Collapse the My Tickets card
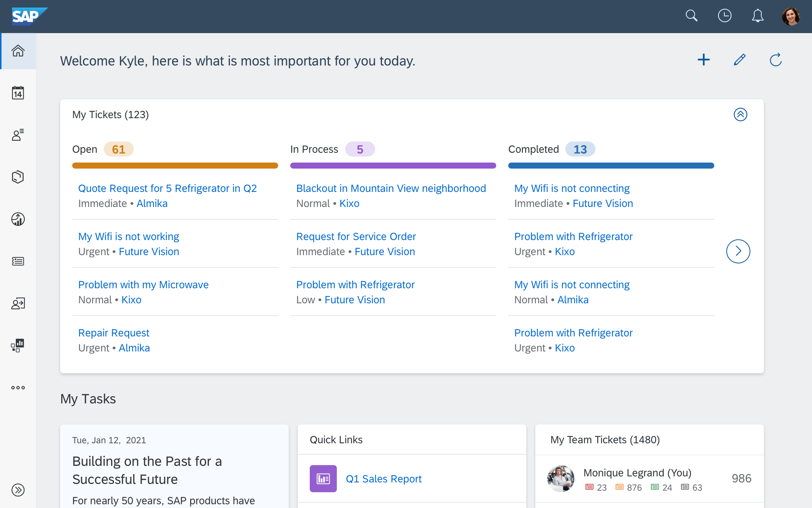 [740, 114]
